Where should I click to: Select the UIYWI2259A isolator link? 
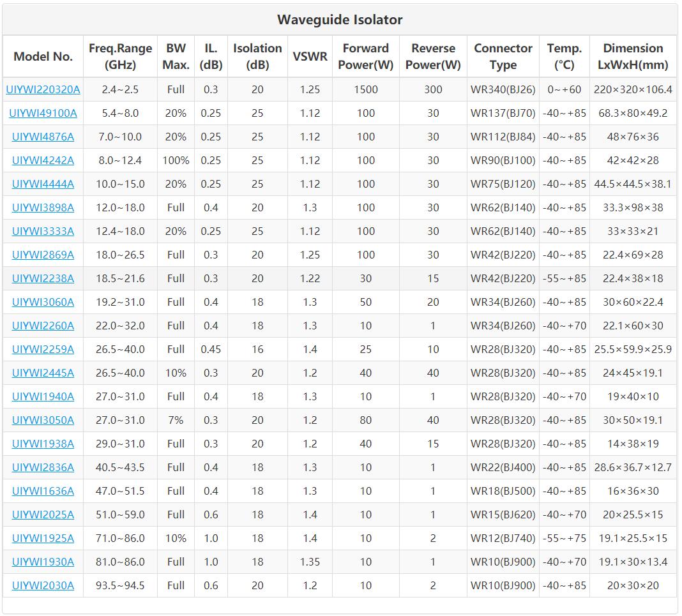43,349
